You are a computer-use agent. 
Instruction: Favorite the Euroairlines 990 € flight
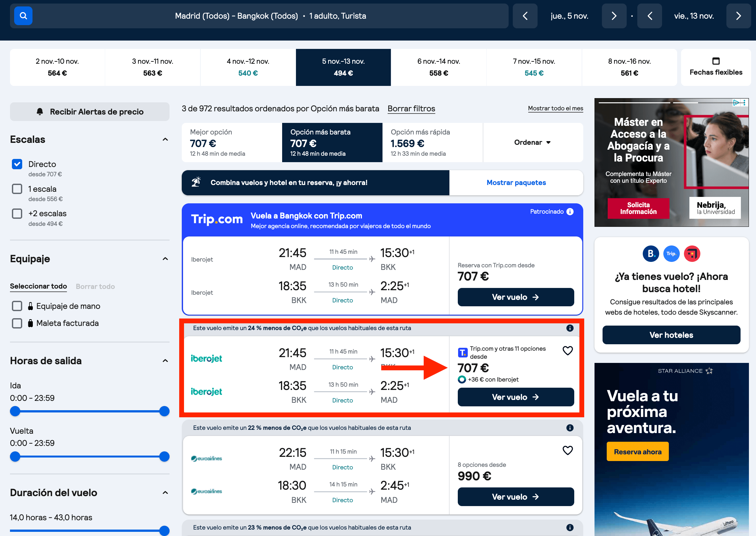tap(567, 450)
